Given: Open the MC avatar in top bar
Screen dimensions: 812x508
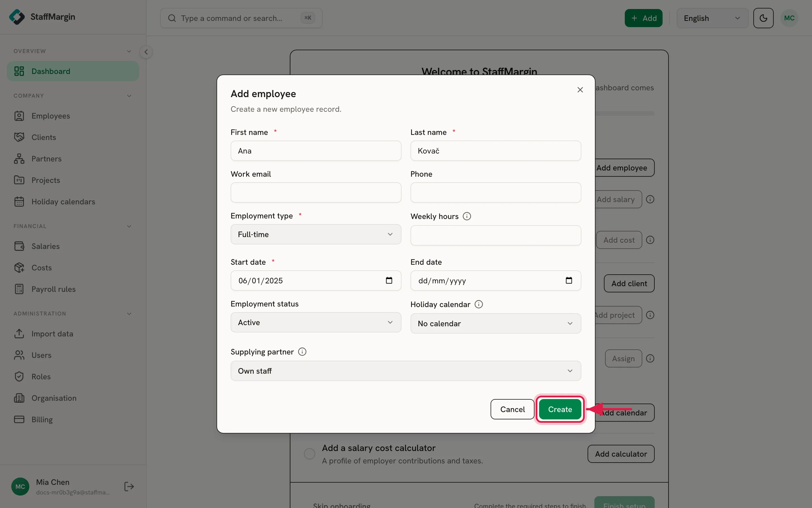Looking at the screenshot, I should click(x=789, y=18).
